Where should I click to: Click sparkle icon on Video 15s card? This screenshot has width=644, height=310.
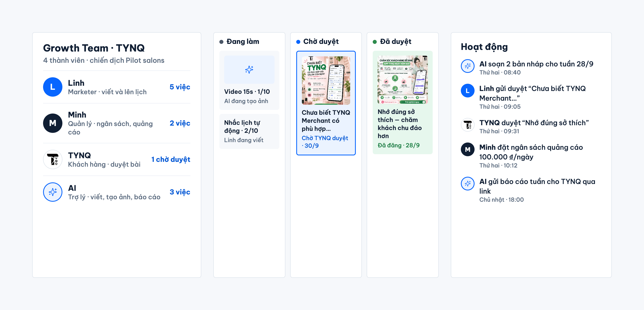(249, 69)
